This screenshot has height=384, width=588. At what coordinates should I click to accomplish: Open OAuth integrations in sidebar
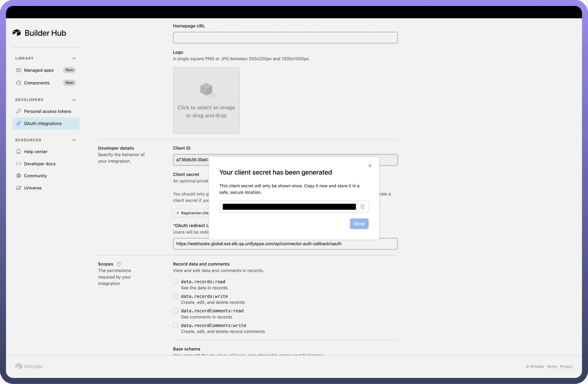pyautogui.click(x=43, y=123)
